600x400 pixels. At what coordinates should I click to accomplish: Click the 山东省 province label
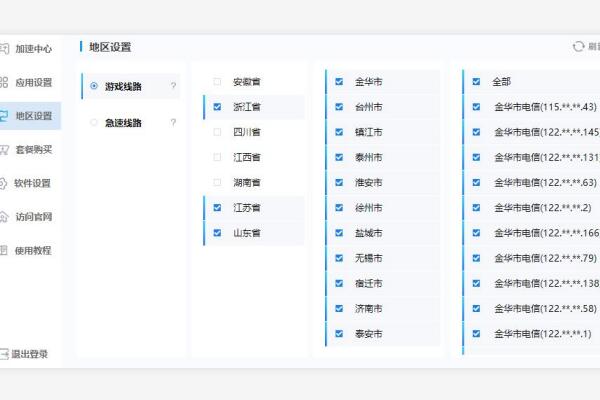[x=247, y=233]
